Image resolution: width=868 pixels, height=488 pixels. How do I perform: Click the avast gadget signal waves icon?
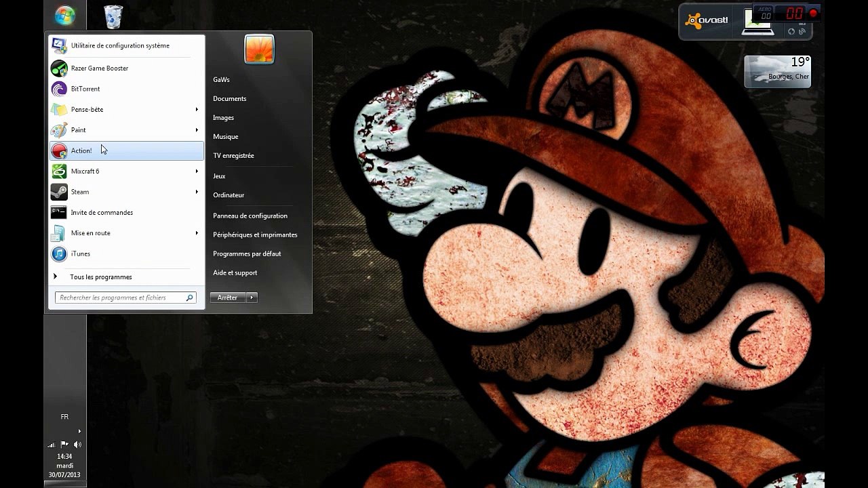tap(802, 31)
